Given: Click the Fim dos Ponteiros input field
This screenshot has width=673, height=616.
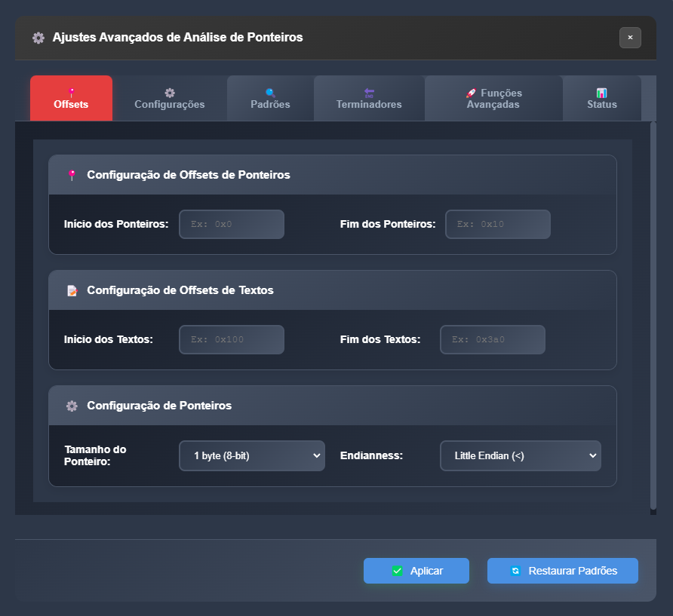Looking at the screenshot, I should (497, 224).
